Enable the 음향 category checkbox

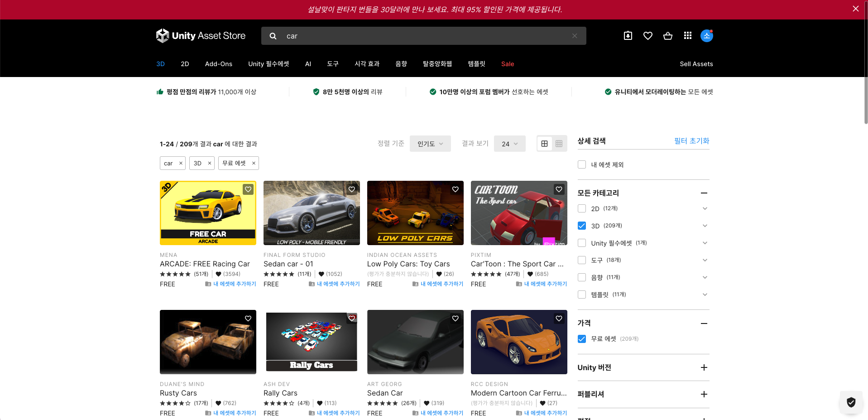pyautogui.click(x=582, y=277)
